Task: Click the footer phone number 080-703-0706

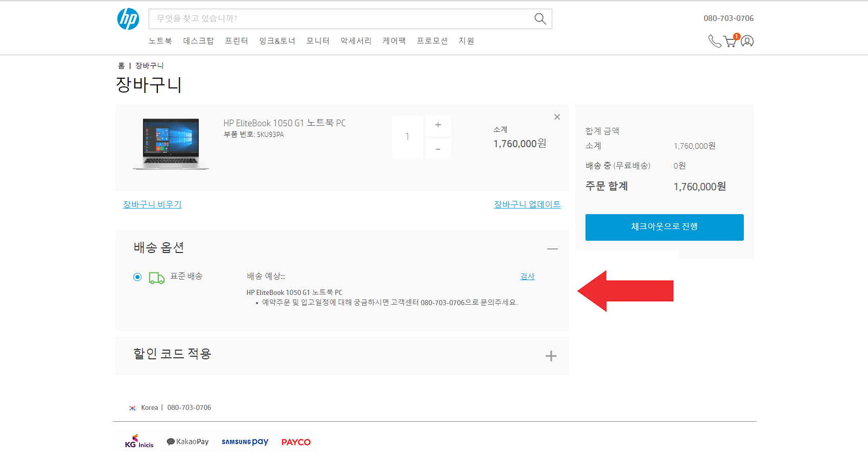Action: click(x=189, y=408)
